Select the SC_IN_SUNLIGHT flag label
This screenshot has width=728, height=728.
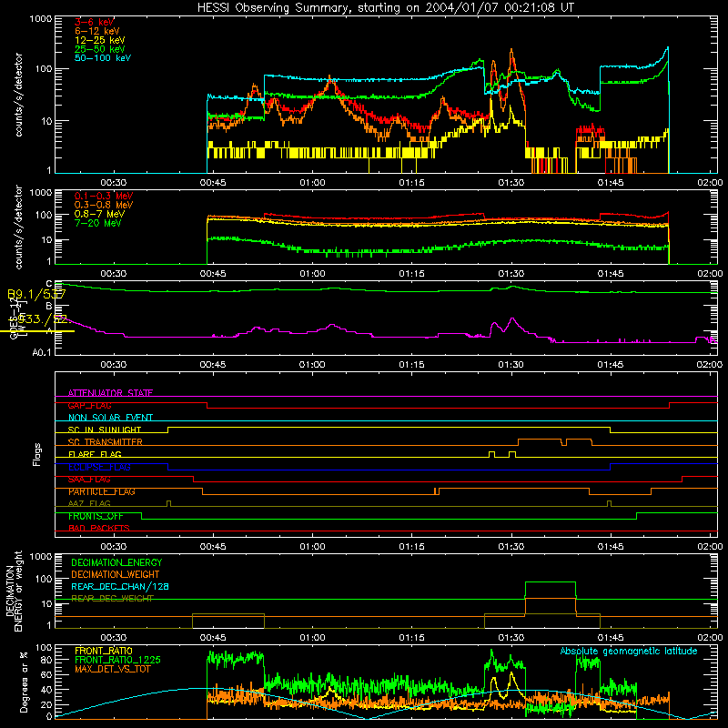pos(105,430)
